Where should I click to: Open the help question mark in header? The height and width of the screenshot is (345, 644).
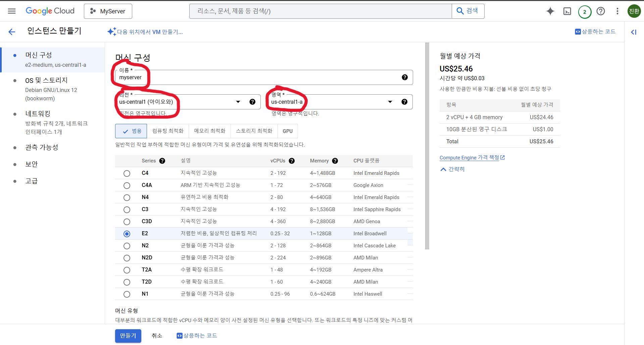600,11
